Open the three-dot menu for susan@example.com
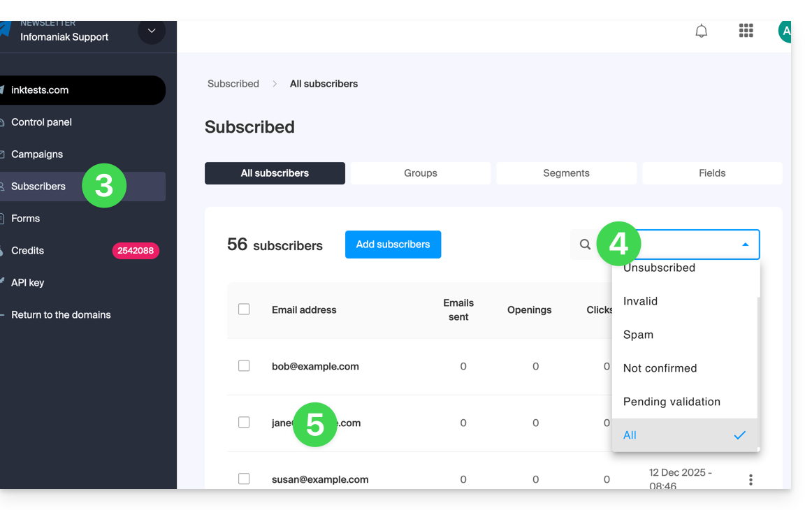The height and width of the screenshot is (510, 812). click(751, 480)
